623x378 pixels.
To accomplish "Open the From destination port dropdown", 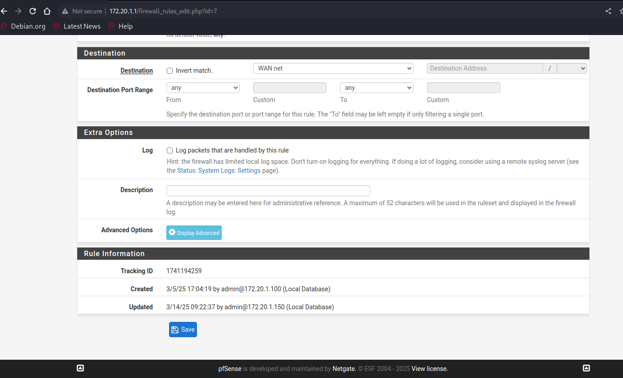I will pos(203,87).
